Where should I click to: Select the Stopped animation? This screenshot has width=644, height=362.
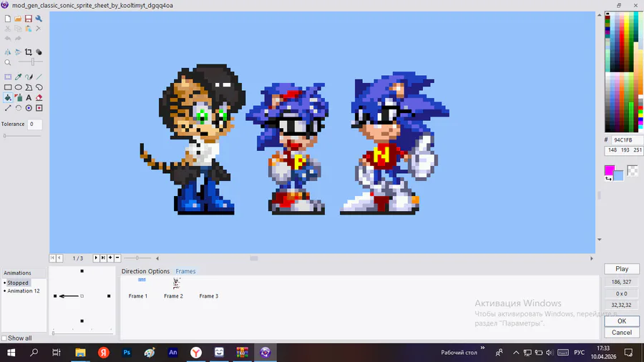click(x=18, y=283)
